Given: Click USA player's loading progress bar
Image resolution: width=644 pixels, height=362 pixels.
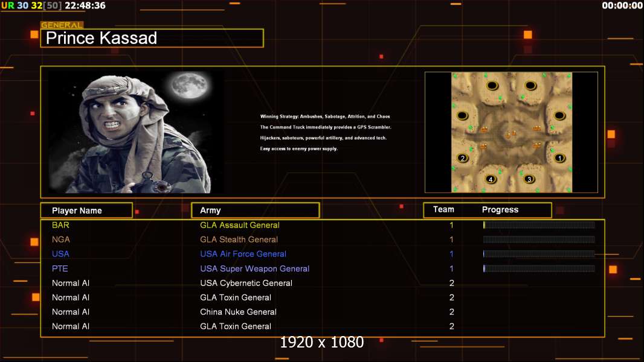Looking at the screenshot, I should [x=539, y=254].
